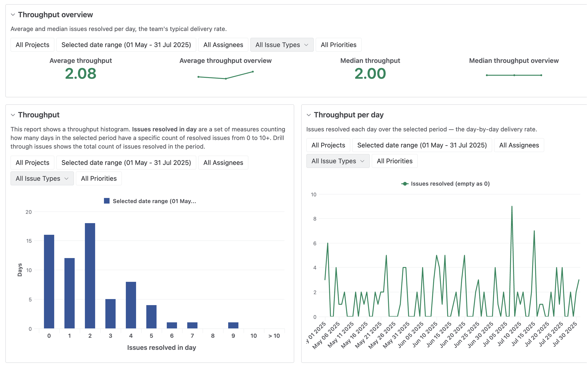588x368 pixels.
Task: Click the histogram bar for 1 issue
Action: click(x=70, y=293)
